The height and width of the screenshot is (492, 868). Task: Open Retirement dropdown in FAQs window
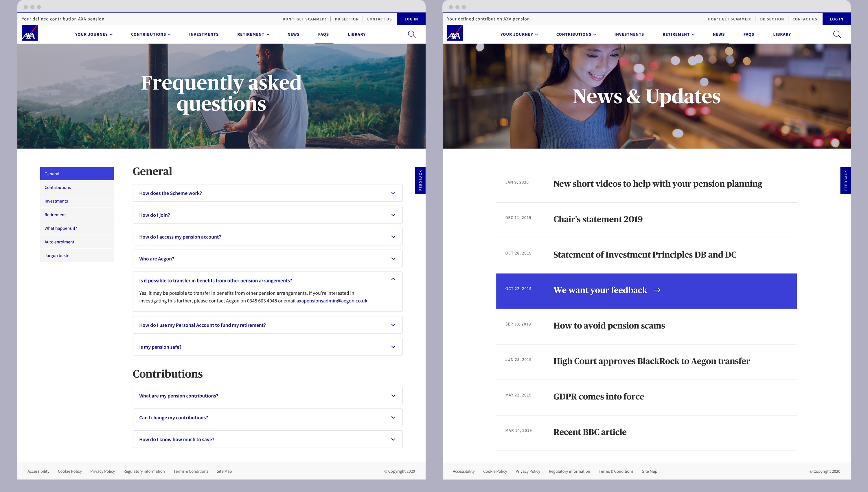[253, 34]
